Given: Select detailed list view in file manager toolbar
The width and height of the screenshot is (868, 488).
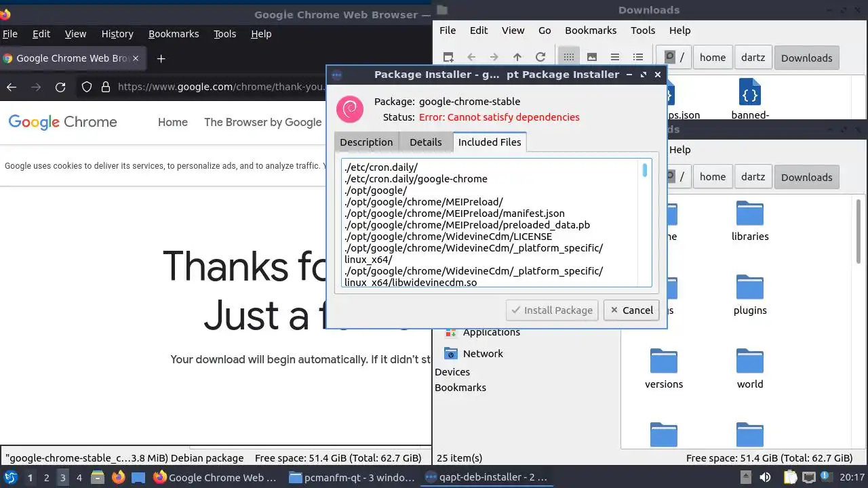Looking at the screenshot, I should point(637,58).
